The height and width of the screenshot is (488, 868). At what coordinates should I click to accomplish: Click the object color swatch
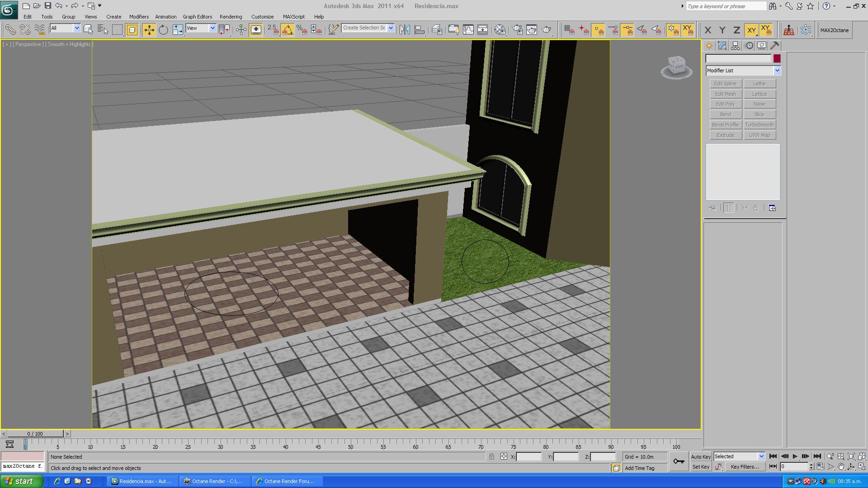777,58
